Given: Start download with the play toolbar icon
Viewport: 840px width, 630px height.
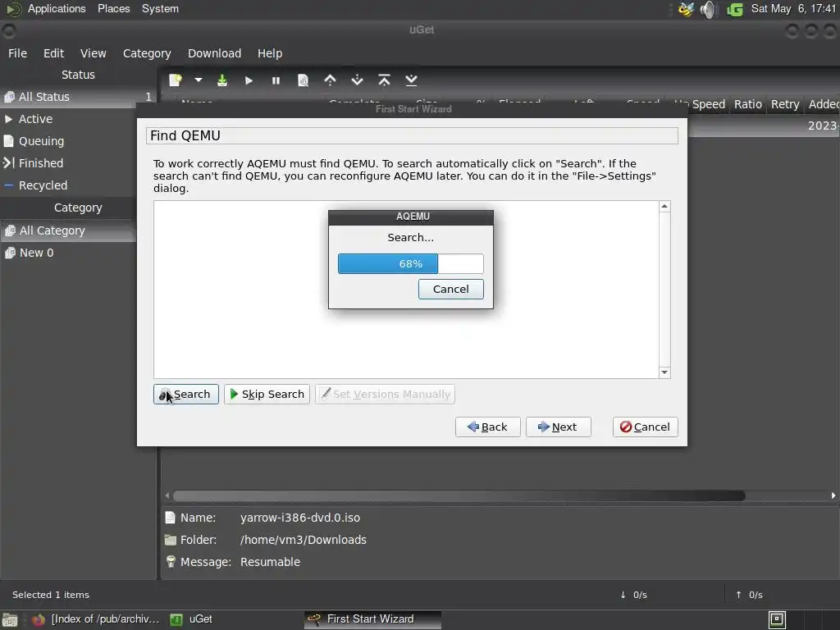Looking at the screenshot, I should (x=249, y=80).
